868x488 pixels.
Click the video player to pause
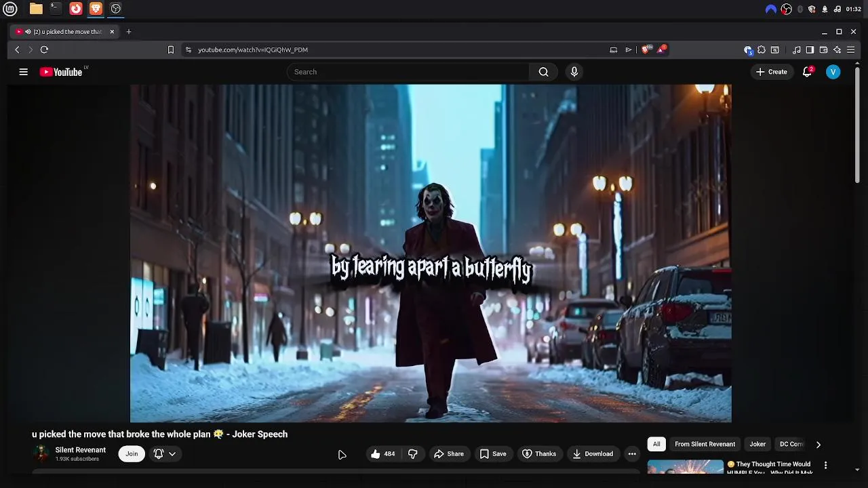click(x=431, y=253)
